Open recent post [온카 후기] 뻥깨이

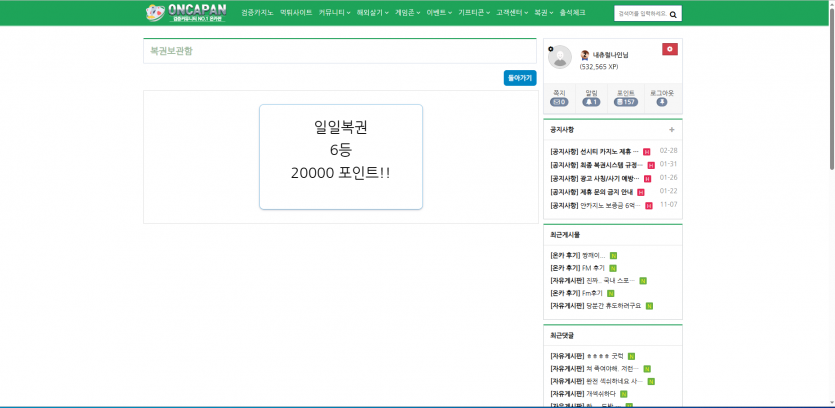click(578, 256)
